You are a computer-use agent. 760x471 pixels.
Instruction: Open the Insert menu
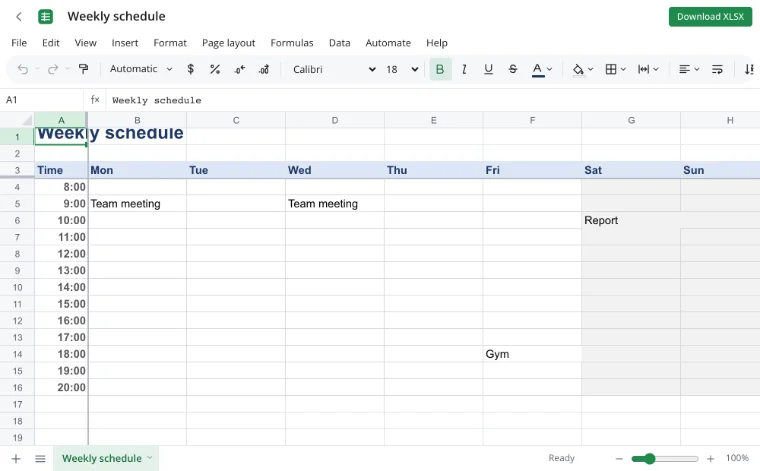[125, 43]
